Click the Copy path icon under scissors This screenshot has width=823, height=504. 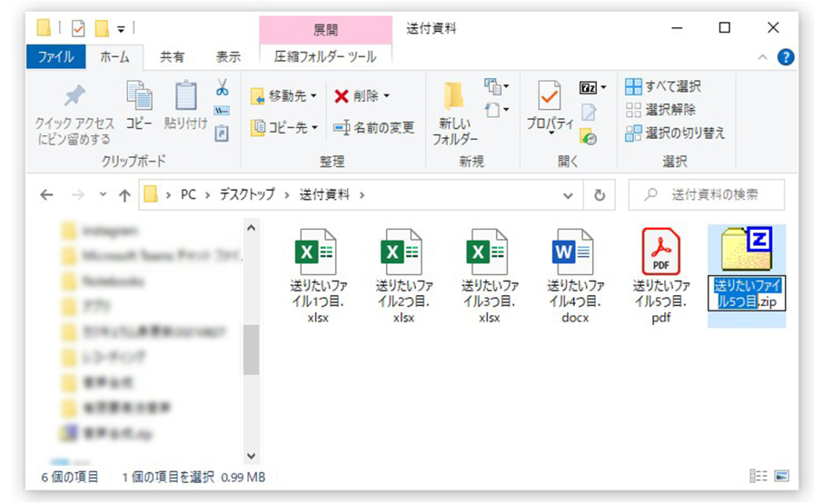coord(222,111)
